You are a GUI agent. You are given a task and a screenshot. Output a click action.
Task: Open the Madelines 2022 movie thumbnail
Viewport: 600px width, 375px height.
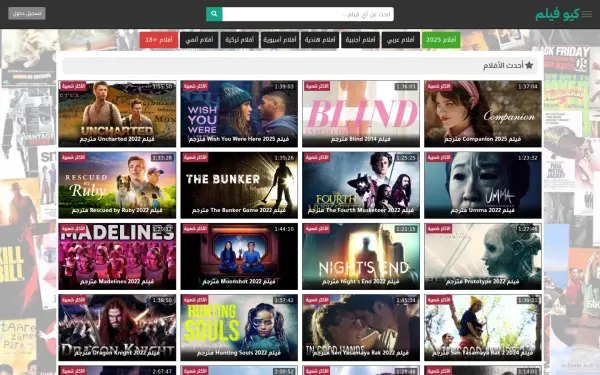tap(117, 256)
